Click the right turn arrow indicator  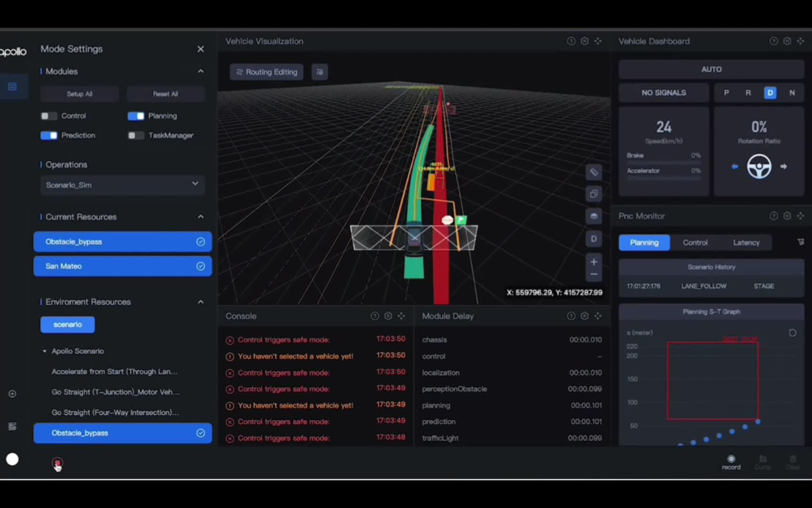point(784,167)
